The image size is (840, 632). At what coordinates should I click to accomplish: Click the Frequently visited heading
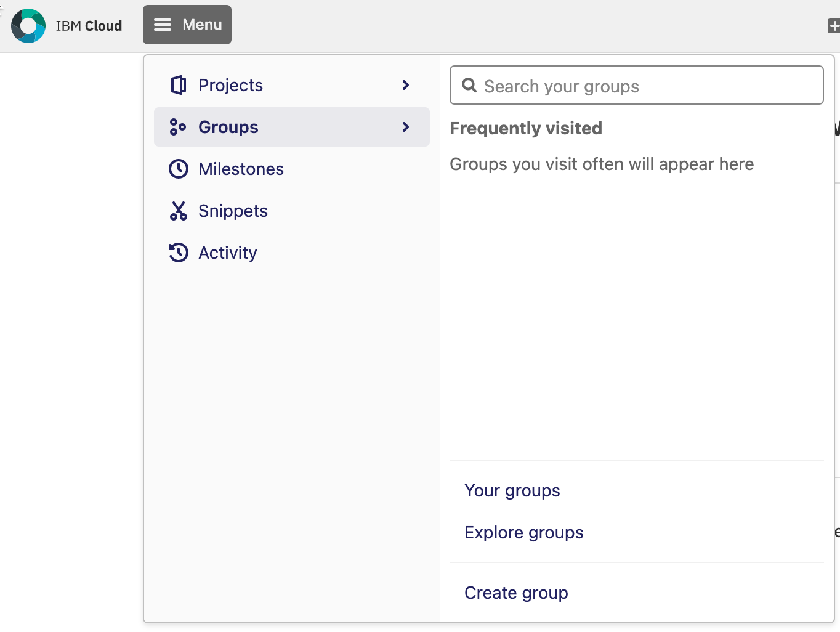[526, 128]
